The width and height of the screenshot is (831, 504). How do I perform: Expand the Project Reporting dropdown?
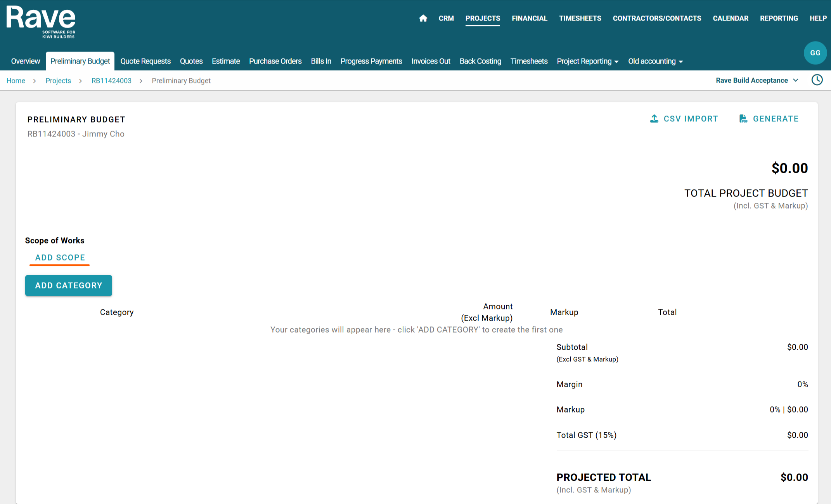(587, 61)
